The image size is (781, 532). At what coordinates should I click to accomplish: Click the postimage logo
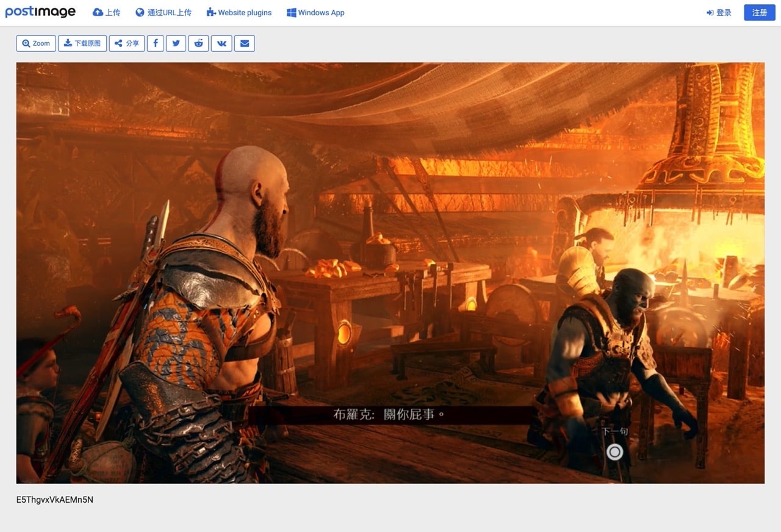(40, 11)
